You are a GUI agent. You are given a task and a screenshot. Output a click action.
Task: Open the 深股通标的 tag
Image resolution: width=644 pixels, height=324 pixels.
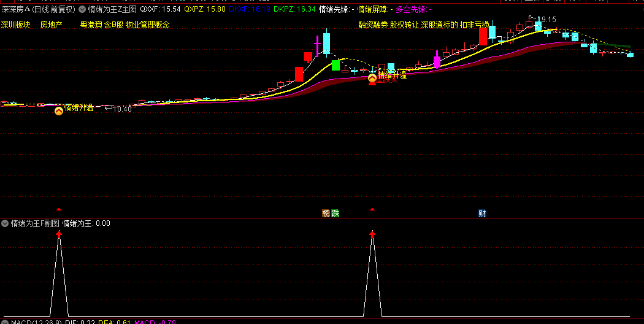440,25
